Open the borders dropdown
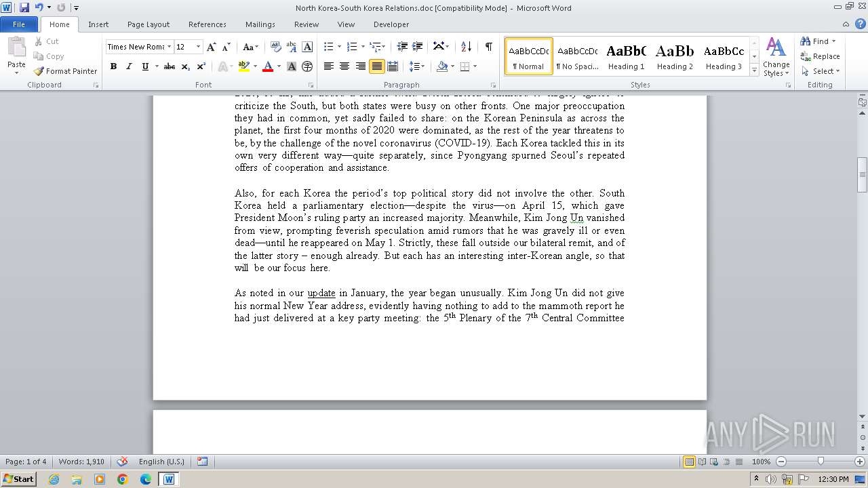This screenshot has width=868, height=488. coord(475,66)
